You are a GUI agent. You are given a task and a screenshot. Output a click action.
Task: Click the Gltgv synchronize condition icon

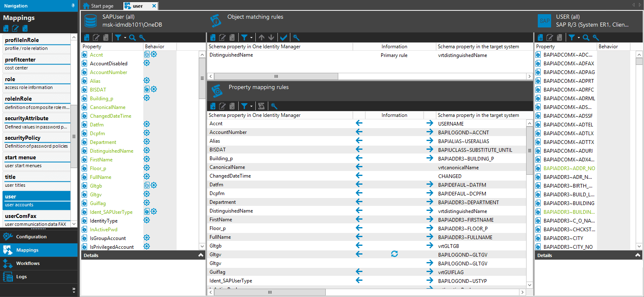pos(394,254)
